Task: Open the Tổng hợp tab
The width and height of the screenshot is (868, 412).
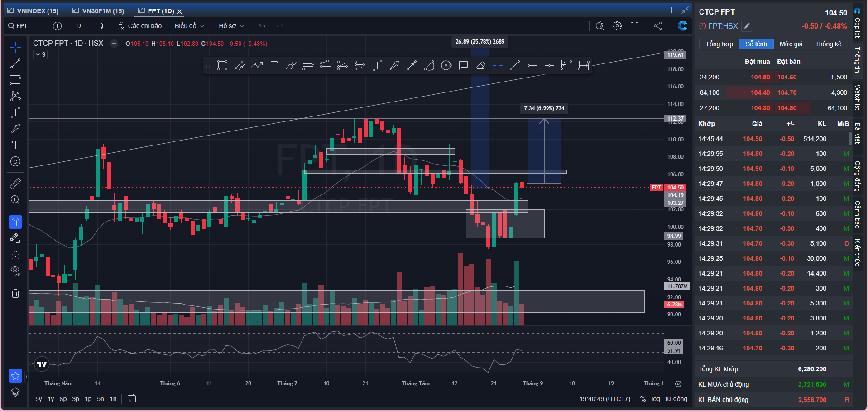Action: [719, 44]
